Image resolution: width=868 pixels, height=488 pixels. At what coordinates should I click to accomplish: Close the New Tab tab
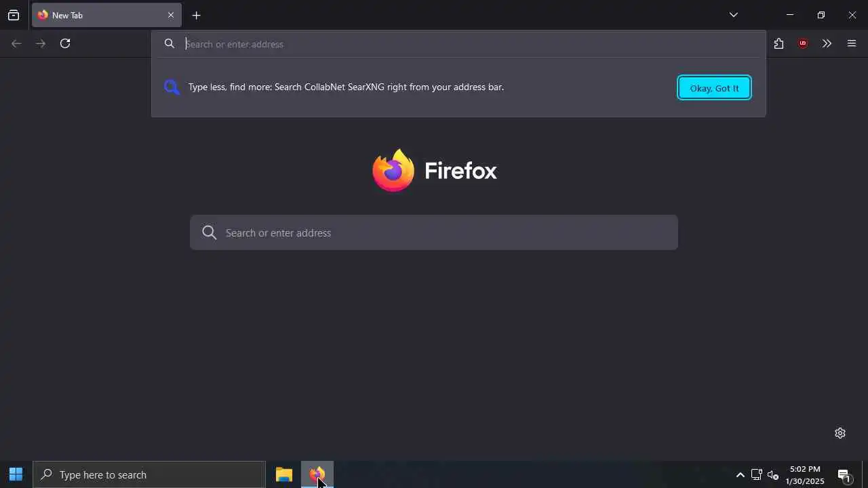pos(171,15)
